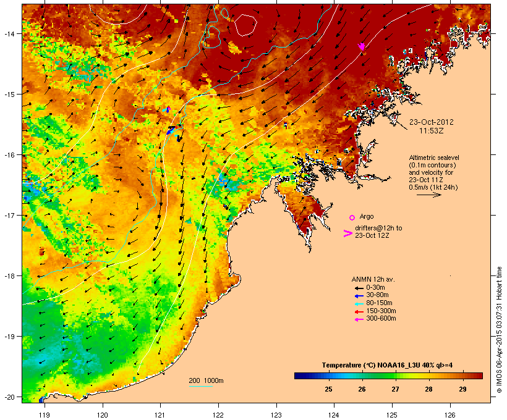
Task: Click longitude axis label 120
Action: coord(103,415)
